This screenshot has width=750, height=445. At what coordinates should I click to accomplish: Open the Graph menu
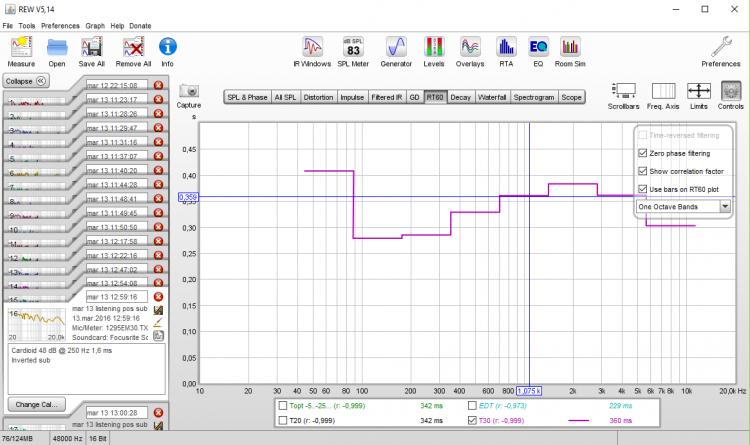click(95, 26)
